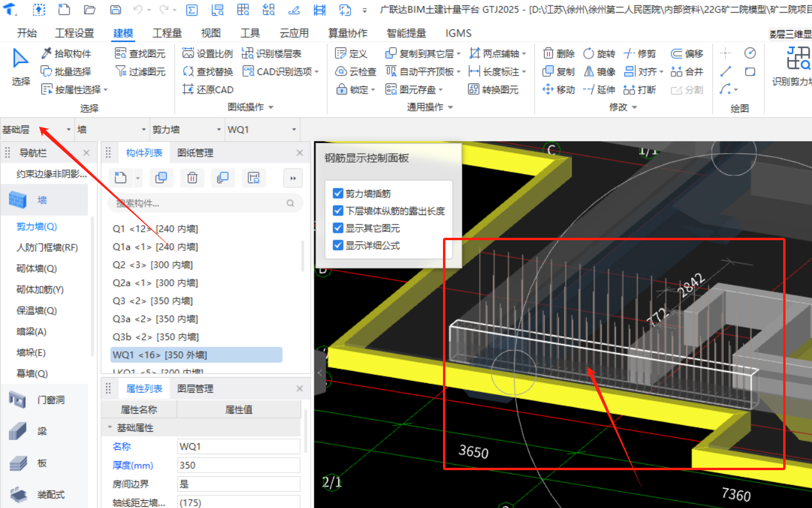Image resolution: width=812 pixels, height=508 pixels.
Task: Click the new file icon in title bar
Action: [63, 10]
